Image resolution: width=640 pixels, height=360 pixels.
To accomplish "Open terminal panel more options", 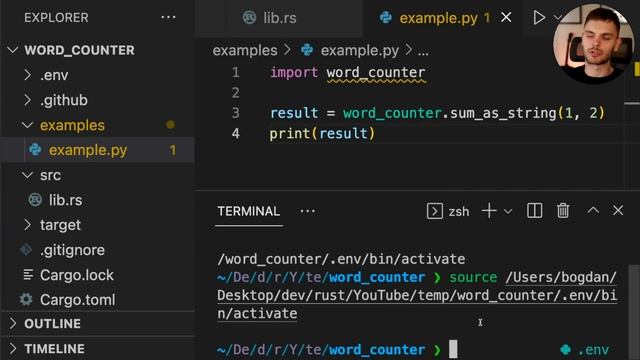I will (x=307, y=211).
